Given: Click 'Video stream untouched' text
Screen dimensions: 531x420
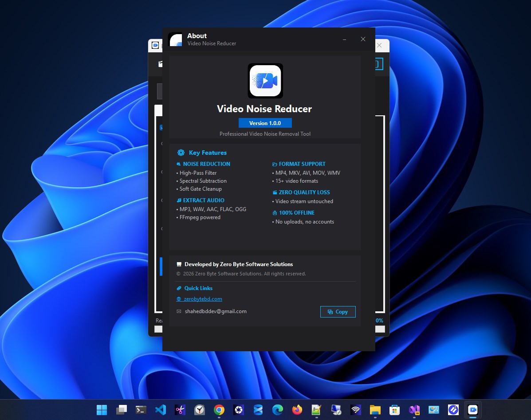Looking at the screenshot, I should pyautogui.click(x=304, y=201).
